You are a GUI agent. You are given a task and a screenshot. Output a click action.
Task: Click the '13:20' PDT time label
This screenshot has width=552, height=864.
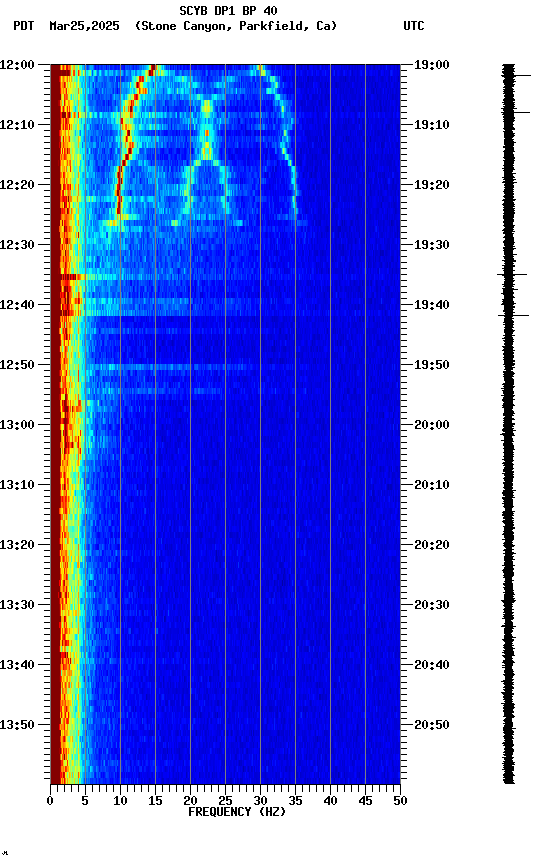click(17, 546)
